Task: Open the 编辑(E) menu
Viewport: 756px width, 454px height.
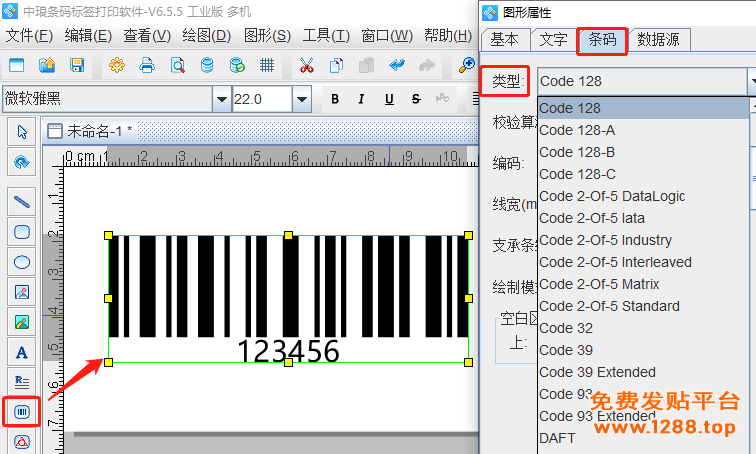Action: click(88, 36)
